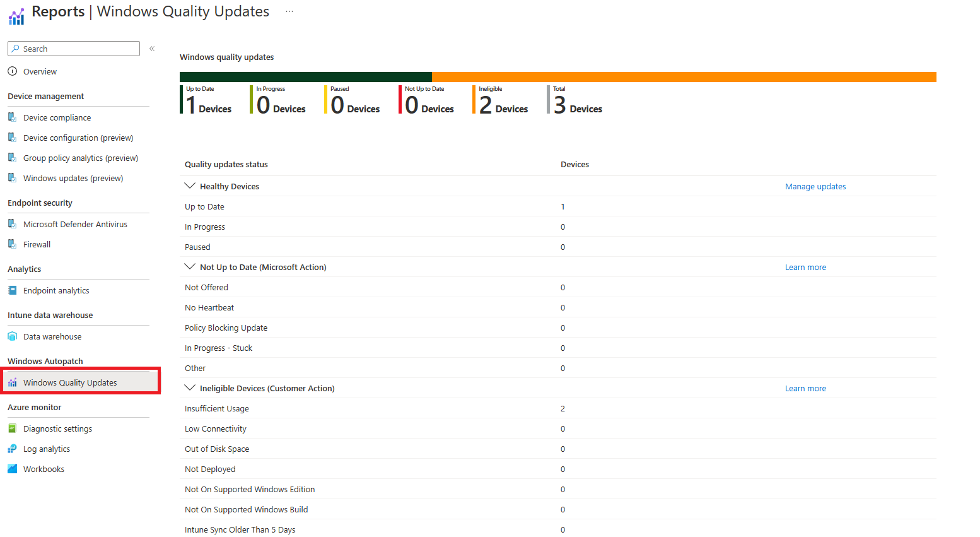Open Data warehouse page

[52, 336]
